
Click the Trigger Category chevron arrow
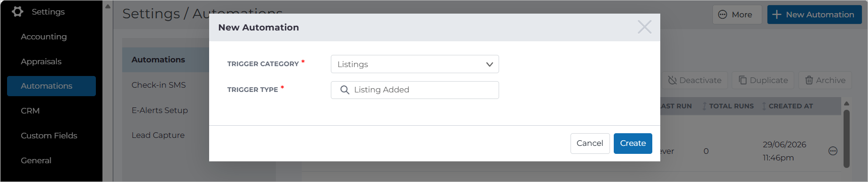[x=489, y=64]
